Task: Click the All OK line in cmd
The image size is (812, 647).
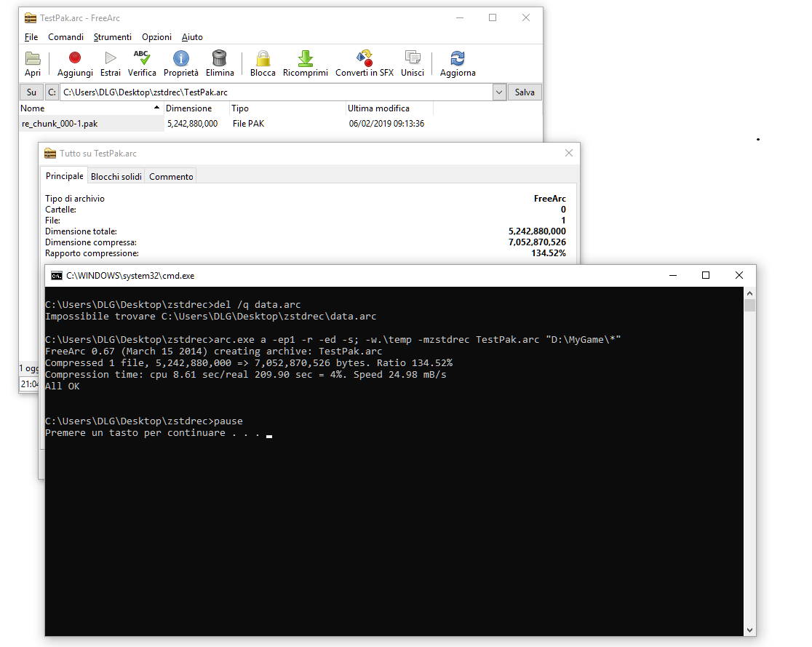Action: tap(62, 386)
